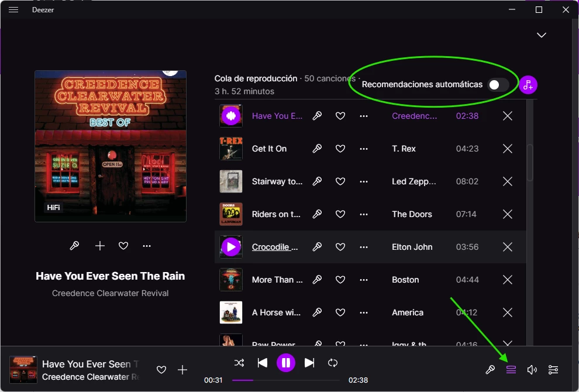This screenshot has height=392, width=579.
Task: Open lyrics for the Elton John track
Action: pos(317,247)
